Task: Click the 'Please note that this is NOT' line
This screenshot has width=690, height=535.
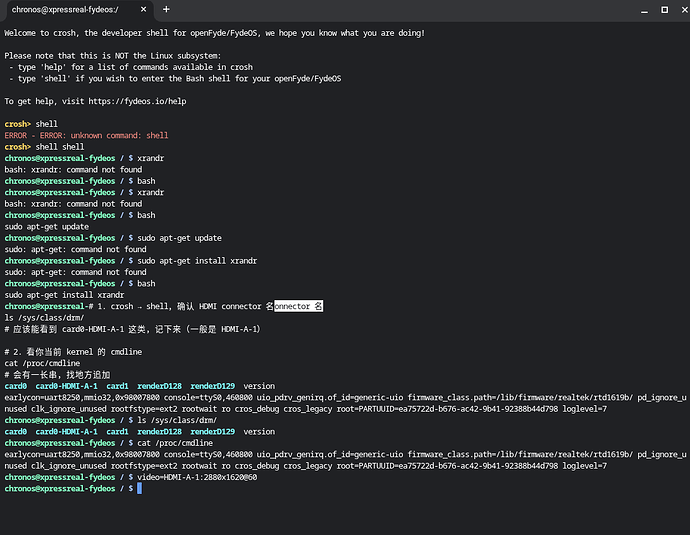Action: click(113, 56)
